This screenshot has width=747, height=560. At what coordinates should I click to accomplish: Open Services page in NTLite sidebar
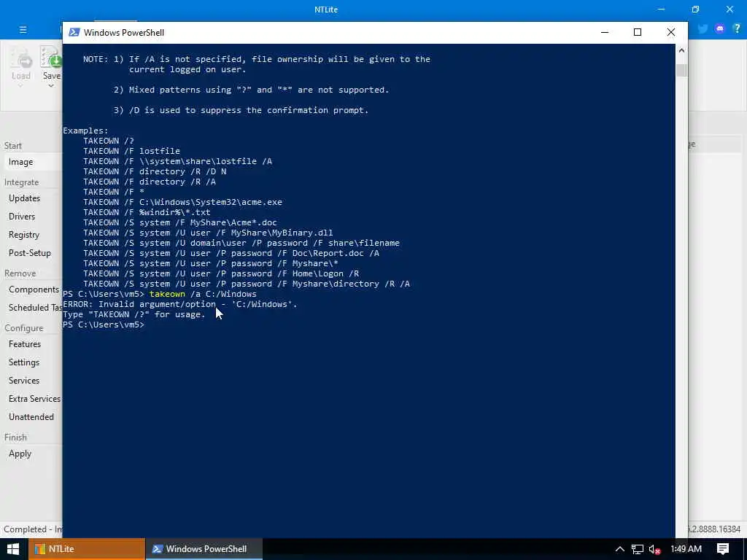(24, 381)
